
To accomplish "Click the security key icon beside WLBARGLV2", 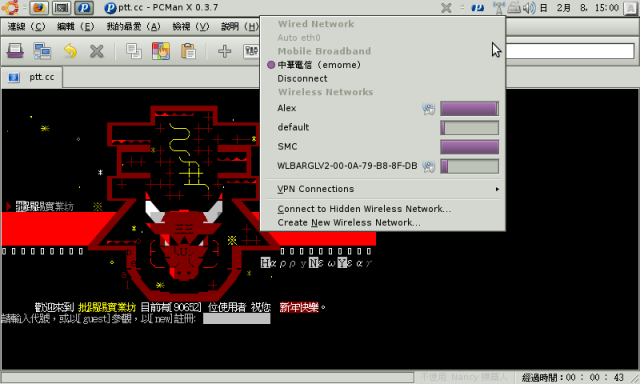I will tap(429, 166).
